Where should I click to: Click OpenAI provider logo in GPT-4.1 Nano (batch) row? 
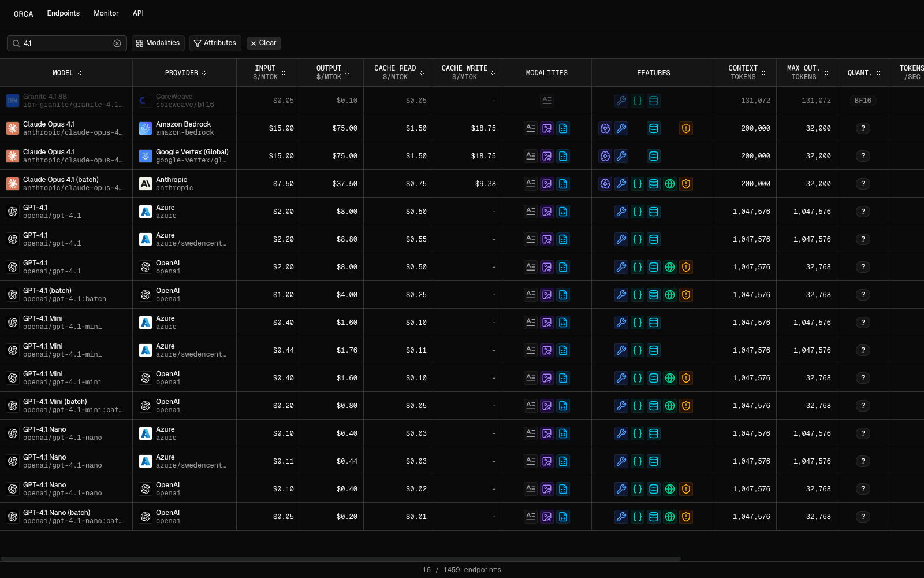pos(146,517)
